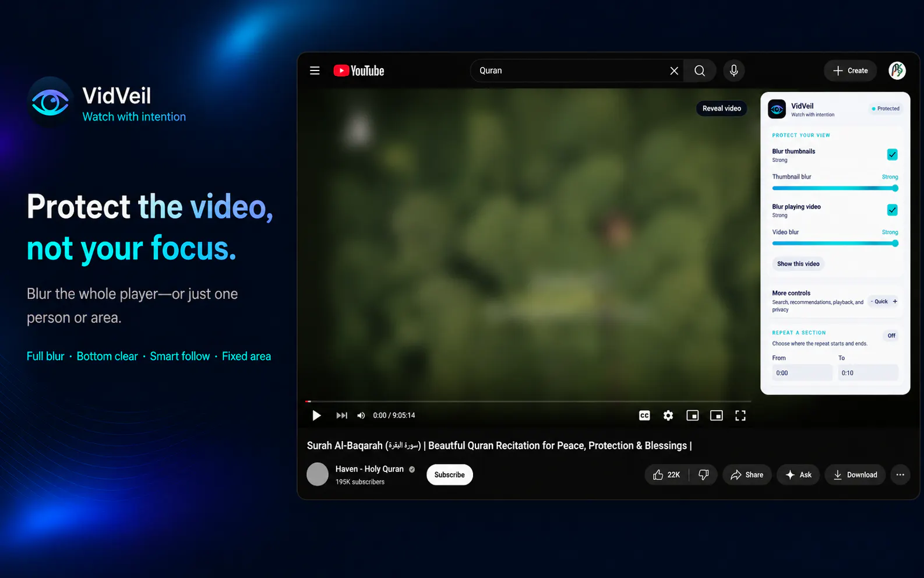924x578 pixels.
Task: Turn on closed captions with the CC icon
Action: (x=644, y=415)
